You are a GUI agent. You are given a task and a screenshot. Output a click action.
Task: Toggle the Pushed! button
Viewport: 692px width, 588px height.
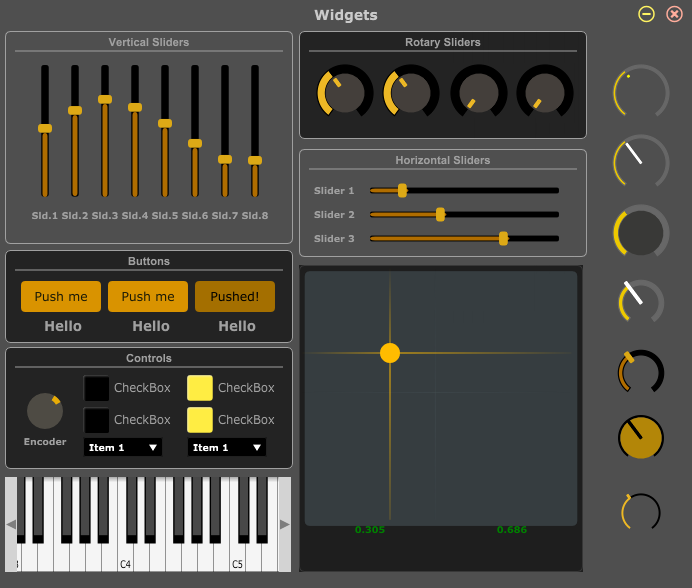235,296
